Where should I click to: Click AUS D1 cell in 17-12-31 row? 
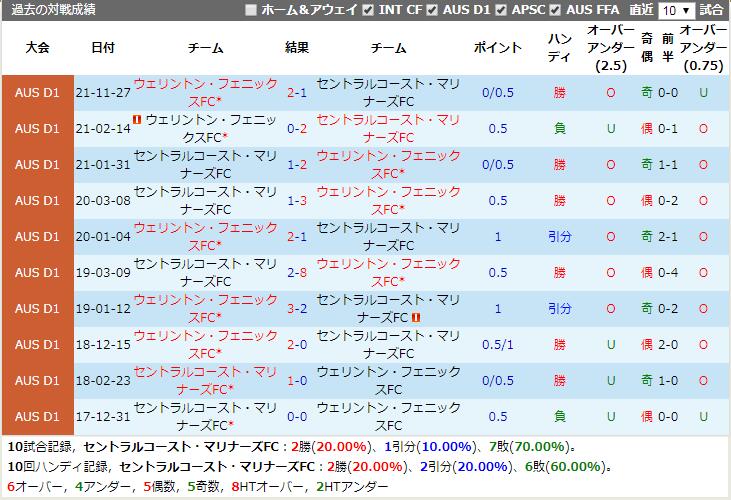(38, 417)
